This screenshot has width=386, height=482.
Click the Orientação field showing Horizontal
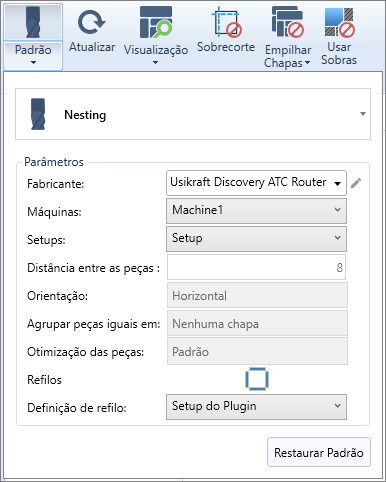257,295
